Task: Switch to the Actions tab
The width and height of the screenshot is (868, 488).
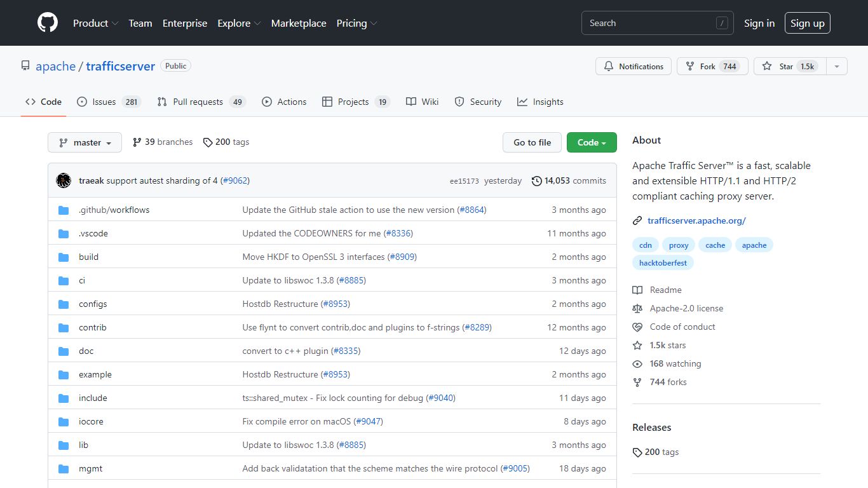Action: [x=284, y=102]
